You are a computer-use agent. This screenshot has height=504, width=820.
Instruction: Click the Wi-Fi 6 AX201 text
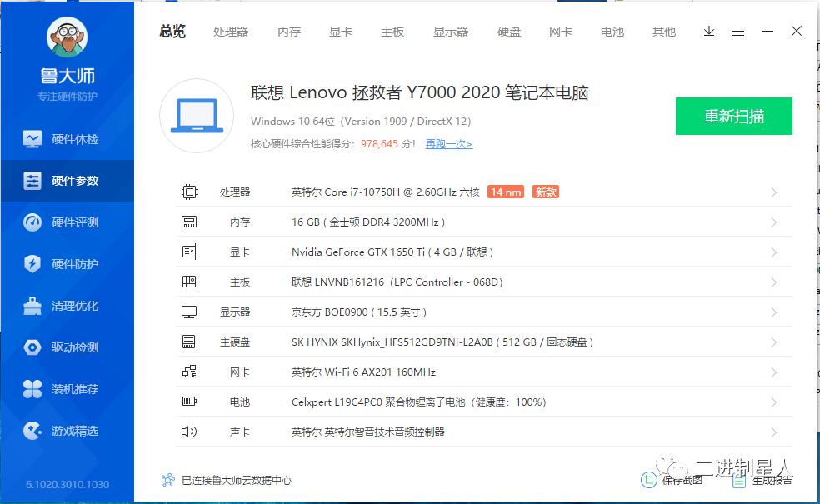tap(363, 372)
